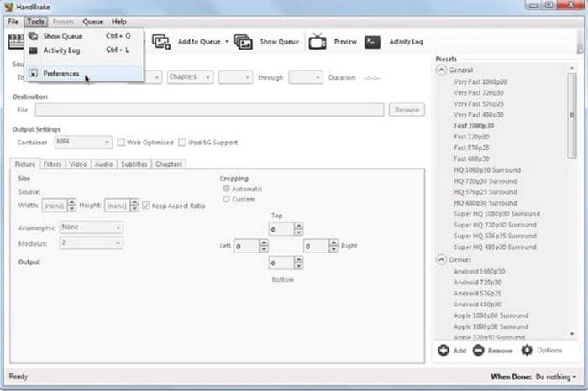
Task: Click the presets list scrollbar
Action: (572, 115)
